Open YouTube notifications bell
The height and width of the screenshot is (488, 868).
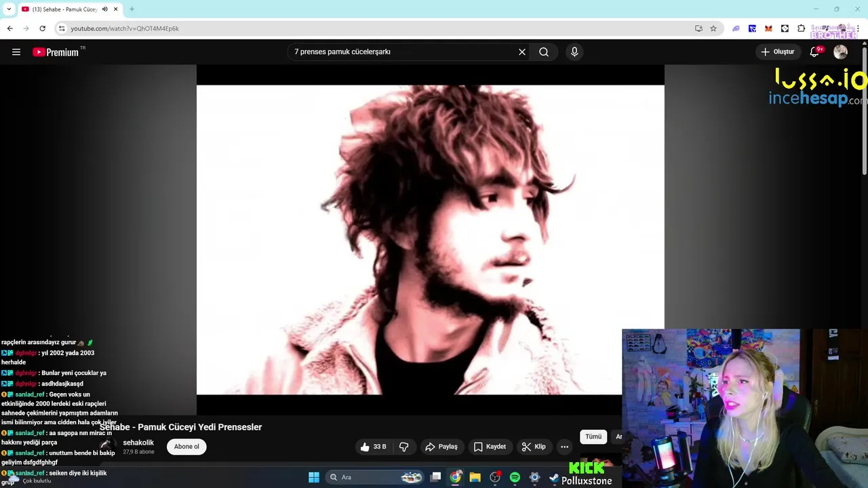tap(815, 52)
